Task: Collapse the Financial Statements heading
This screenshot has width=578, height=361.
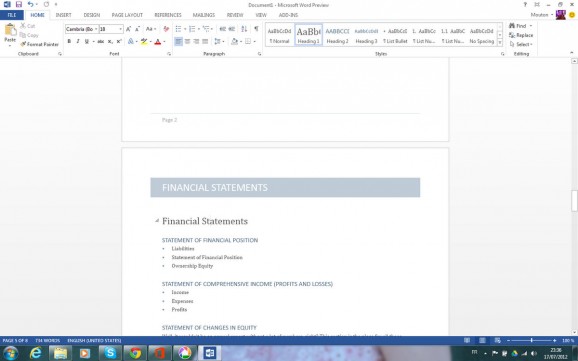Action: coord(157,221)
